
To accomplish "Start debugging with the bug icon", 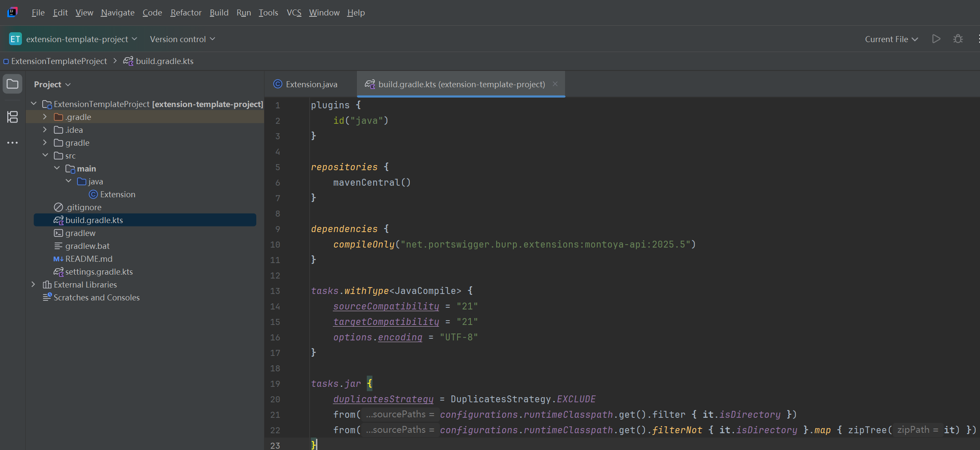I will [x=958, y=39].
